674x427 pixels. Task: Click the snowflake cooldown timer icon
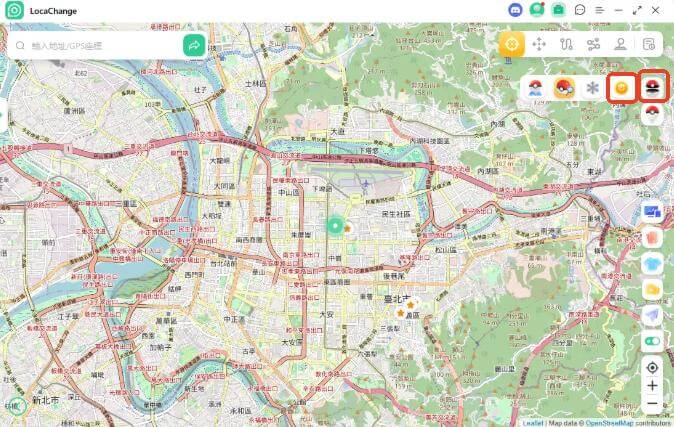(x=592, y=88)
